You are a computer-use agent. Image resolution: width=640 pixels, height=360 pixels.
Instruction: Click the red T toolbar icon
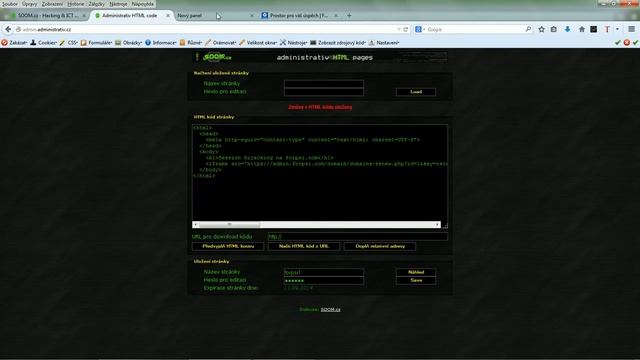(x=607, y=29)
